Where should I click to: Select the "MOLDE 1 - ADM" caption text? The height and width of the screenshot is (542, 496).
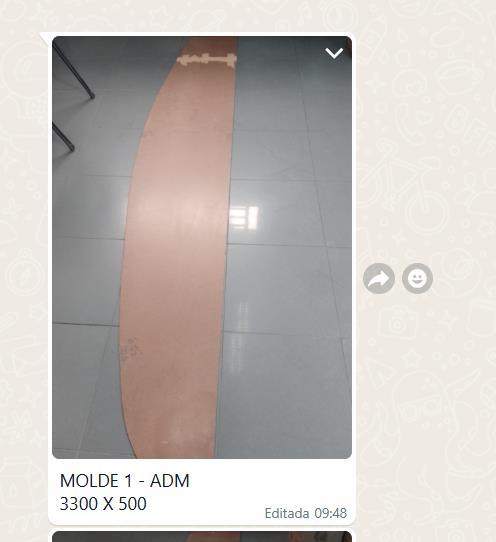[x=124, y=481]
